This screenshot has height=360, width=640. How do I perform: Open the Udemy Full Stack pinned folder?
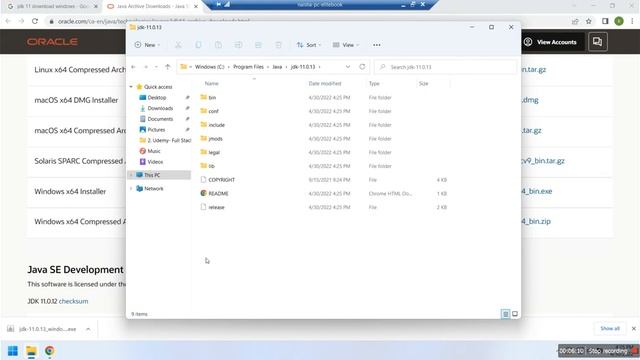click(165, 140)
